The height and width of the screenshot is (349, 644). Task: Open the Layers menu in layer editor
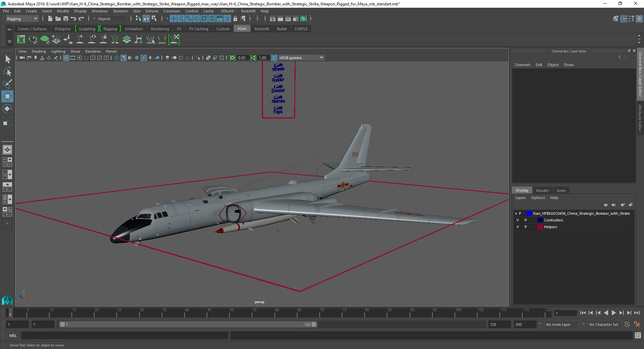coord(521,198)
